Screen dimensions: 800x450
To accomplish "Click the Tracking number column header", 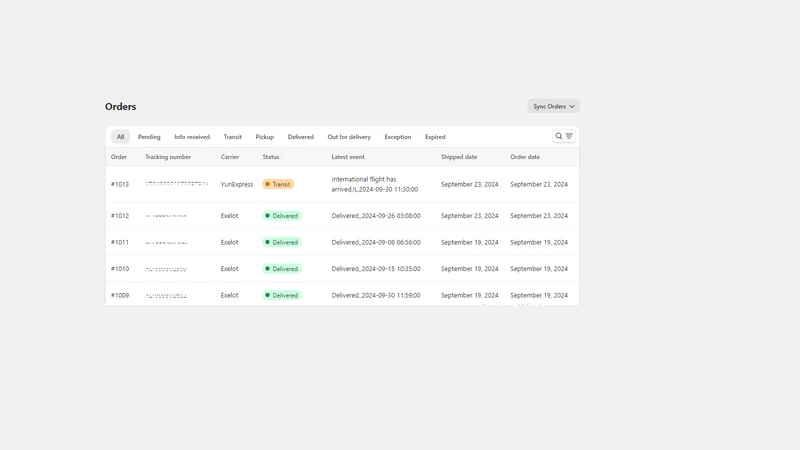I will [x=168, y=157].
